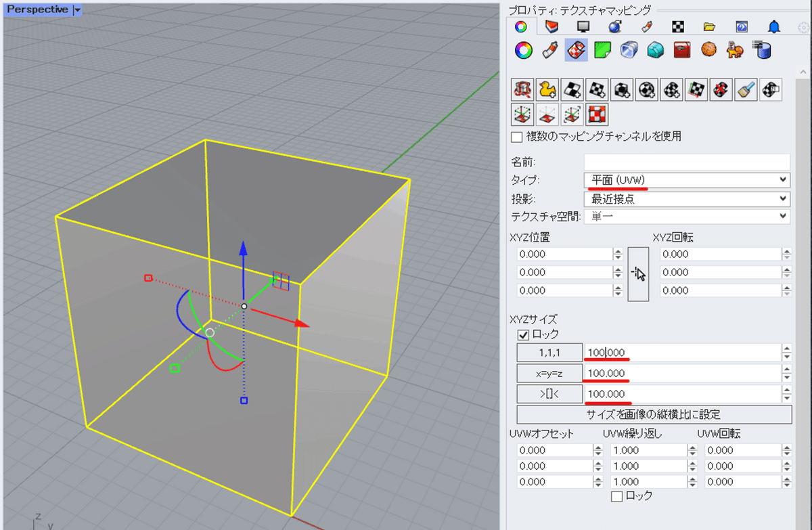This screenshot has height=530, width=812.
Task: Open the teal shape properties icon
Action: coord(655,49)
